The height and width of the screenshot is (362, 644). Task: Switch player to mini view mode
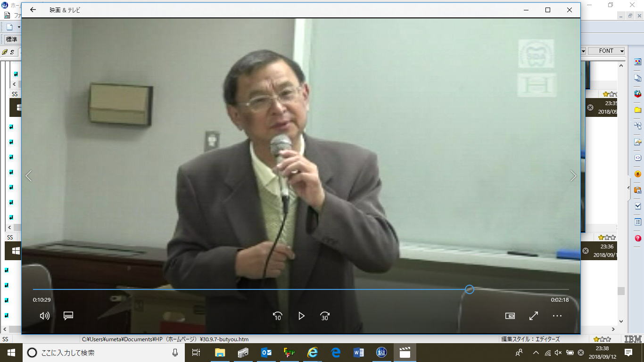pyautogui.click(x=510, y=316)
